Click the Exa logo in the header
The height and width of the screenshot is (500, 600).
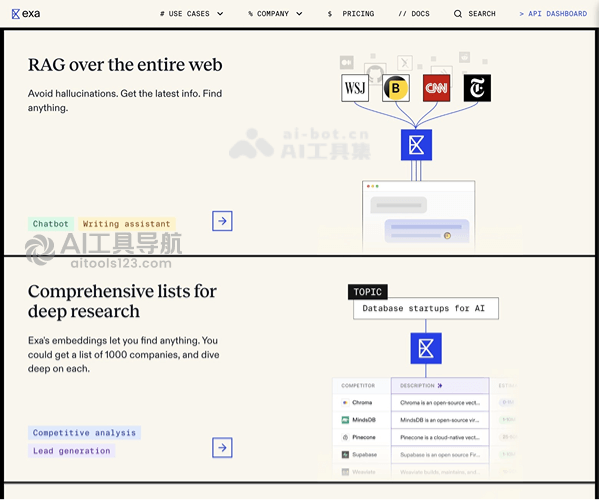coord(26,14)
